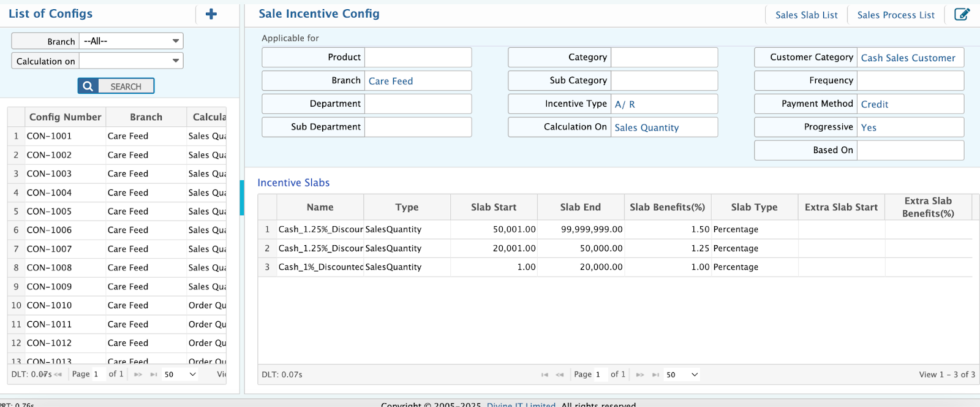Select config row CON-1001
The image size is (980, 407).
[117, 136]
